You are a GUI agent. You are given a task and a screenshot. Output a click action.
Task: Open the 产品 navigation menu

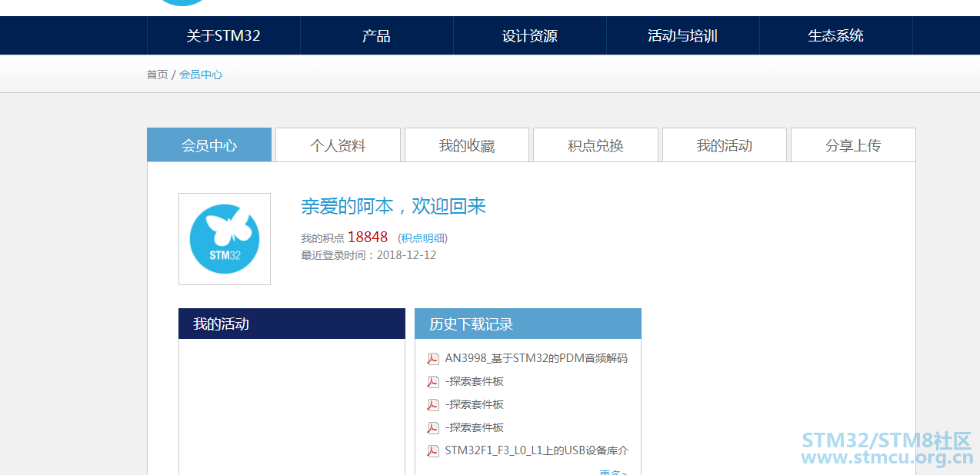(x=376, y=35)
